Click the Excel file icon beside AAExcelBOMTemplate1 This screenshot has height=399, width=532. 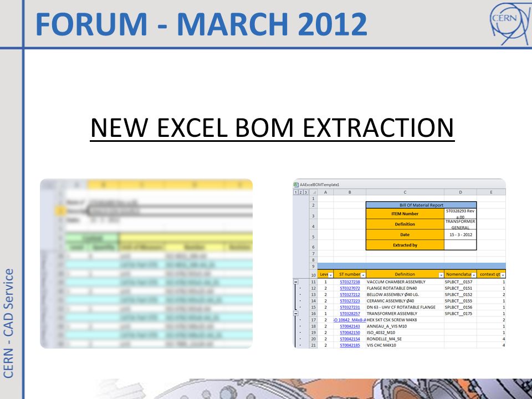coord(296,185)
